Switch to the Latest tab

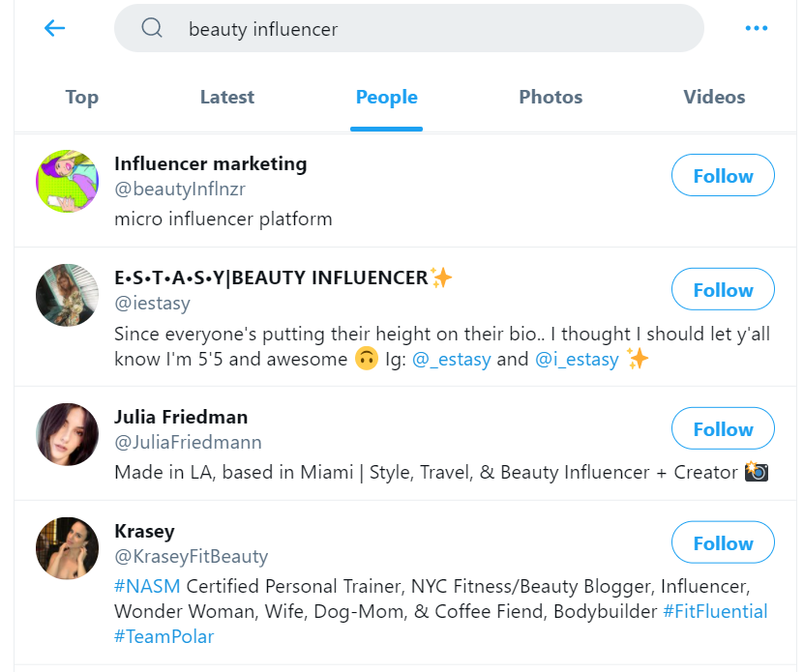226,97
